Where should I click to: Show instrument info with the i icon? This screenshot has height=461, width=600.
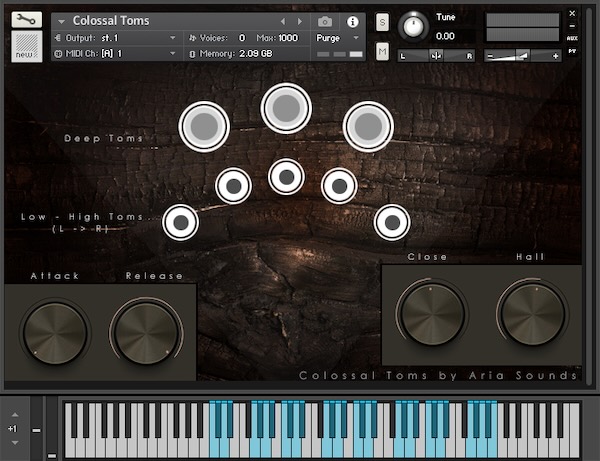tap(352, 22)
